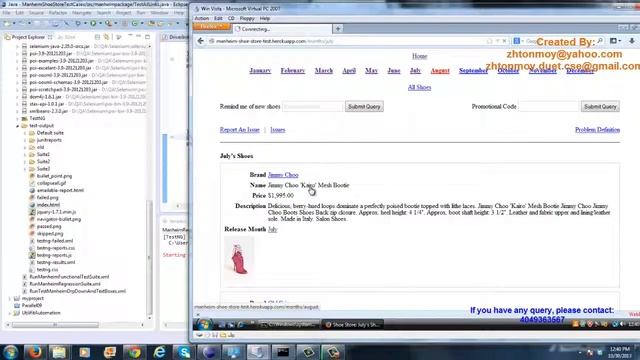Click Project Explorer horizontal scrollbar
This screenshot has width=640, height=360.
(55, 325)
